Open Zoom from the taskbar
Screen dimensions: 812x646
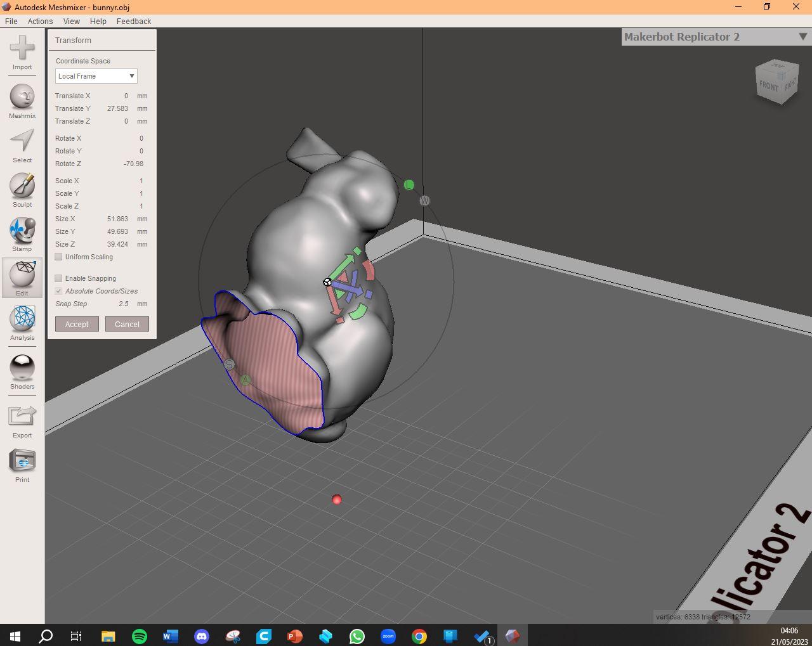[x=388, y=636]
